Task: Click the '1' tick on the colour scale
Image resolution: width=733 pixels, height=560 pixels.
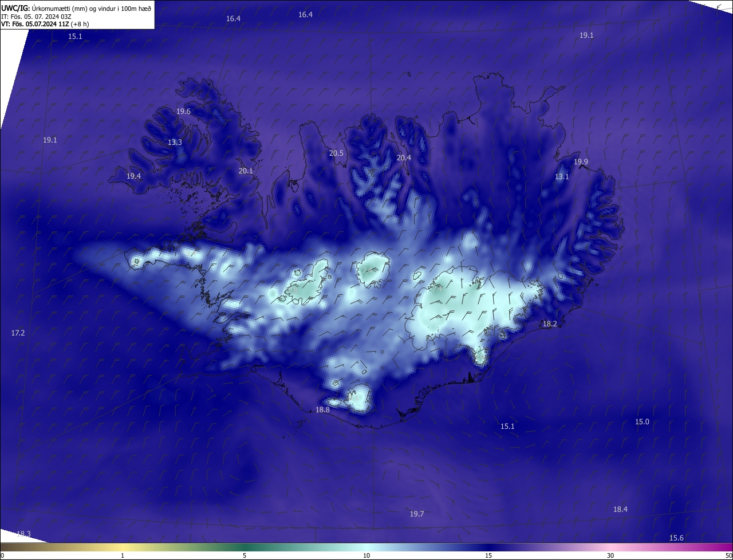Action: coord(123,555)
